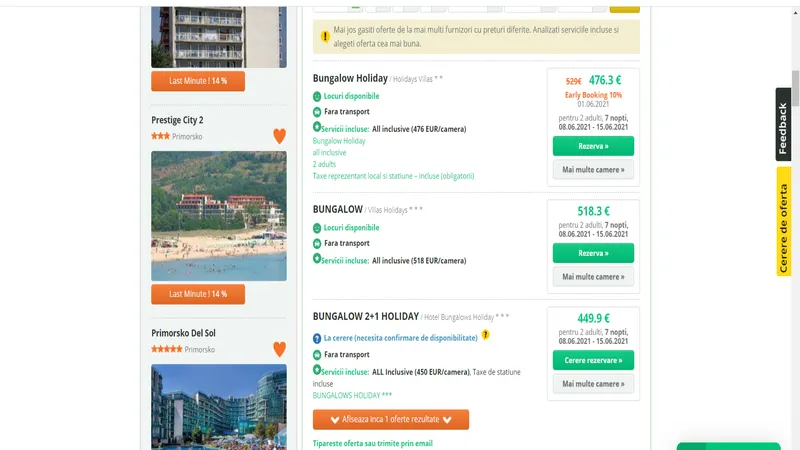Show Mai multe camere for BUNGALOW 2+1 HOLIDAY

pos(593,384)
